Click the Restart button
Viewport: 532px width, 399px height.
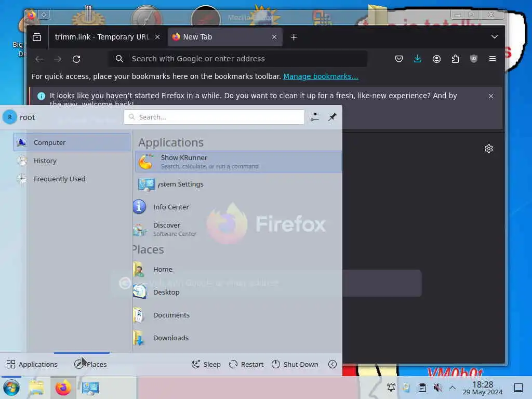246,364
